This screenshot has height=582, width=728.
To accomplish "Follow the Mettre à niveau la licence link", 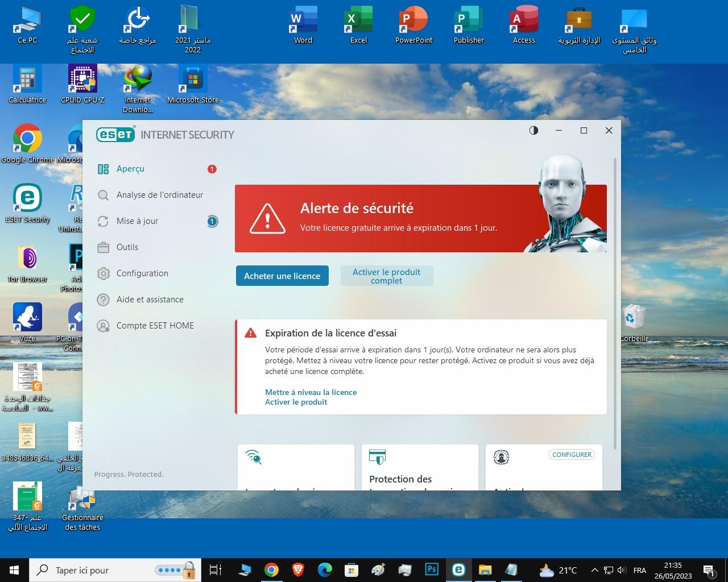I will [311, 392].
